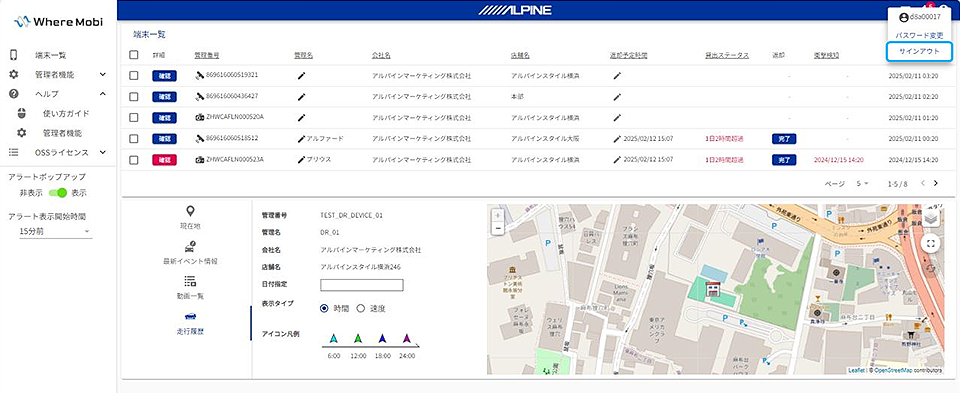Edit プリウス name pencil icon
Viewport: 960px width, 393px height.
(x=301, y=160)
